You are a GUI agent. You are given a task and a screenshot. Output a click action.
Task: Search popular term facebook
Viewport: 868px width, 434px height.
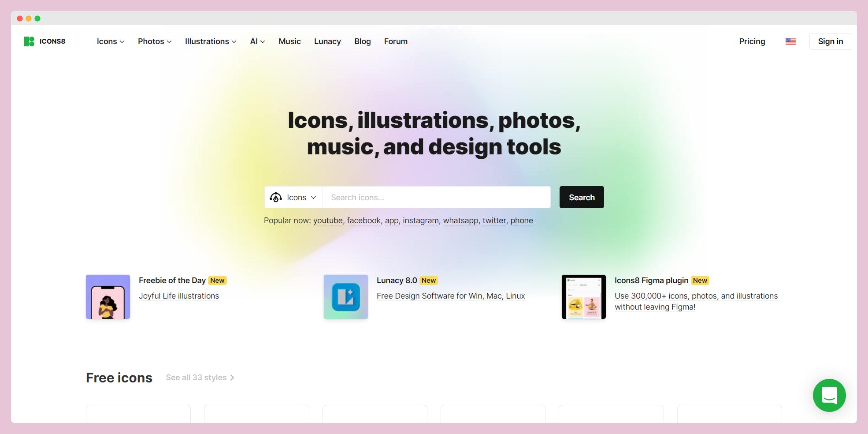click(364, 221)
